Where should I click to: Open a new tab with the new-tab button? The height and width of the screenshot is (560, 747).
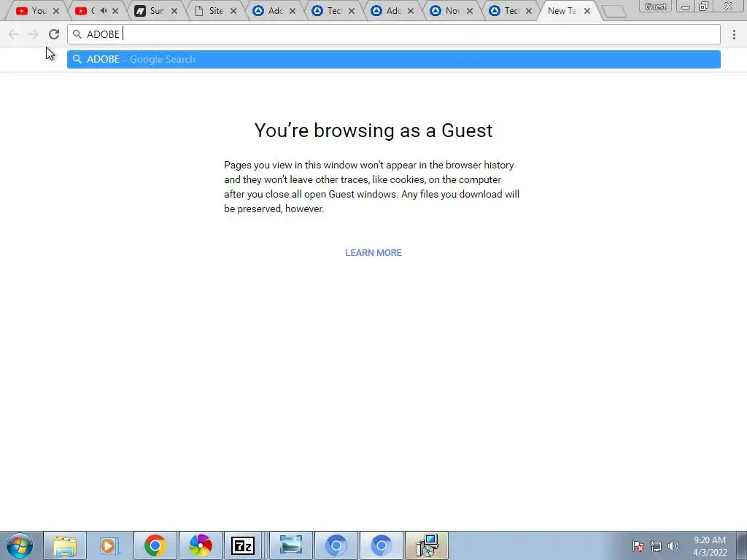(614, 12)
